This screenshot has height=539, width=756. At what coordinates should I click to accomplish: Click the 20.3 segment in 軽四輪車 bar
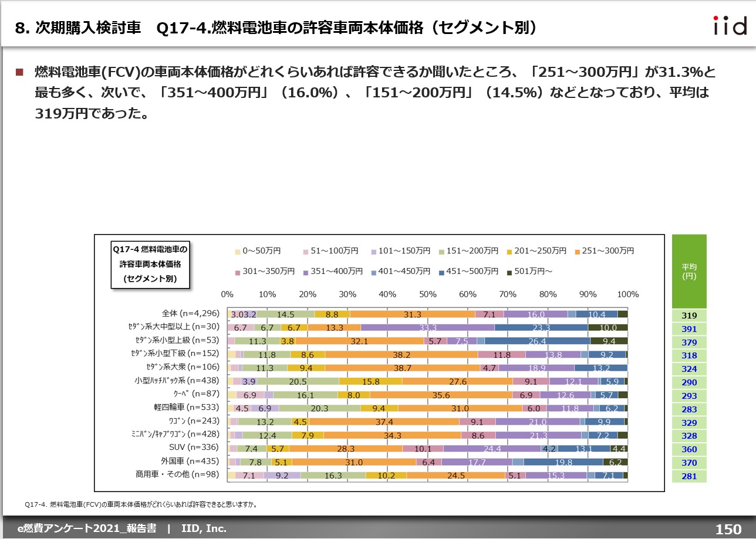319,408
